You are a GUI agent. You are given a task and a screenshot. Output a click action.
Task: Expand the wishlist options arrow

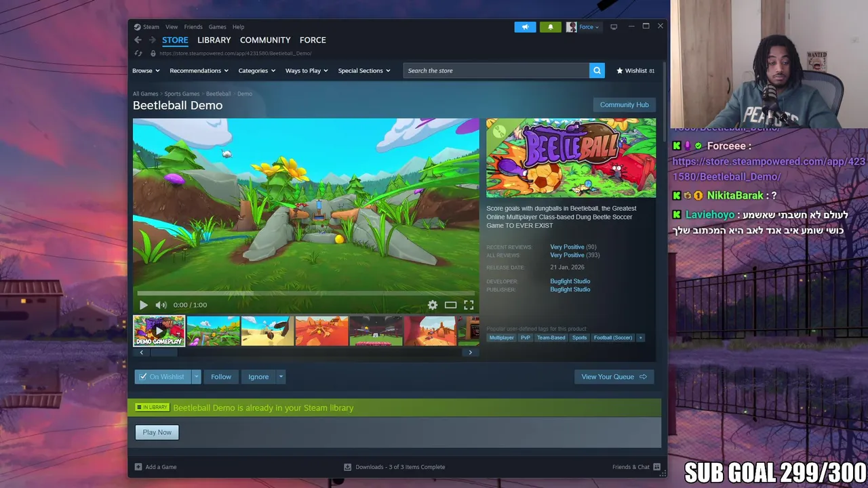pos(196,377)
